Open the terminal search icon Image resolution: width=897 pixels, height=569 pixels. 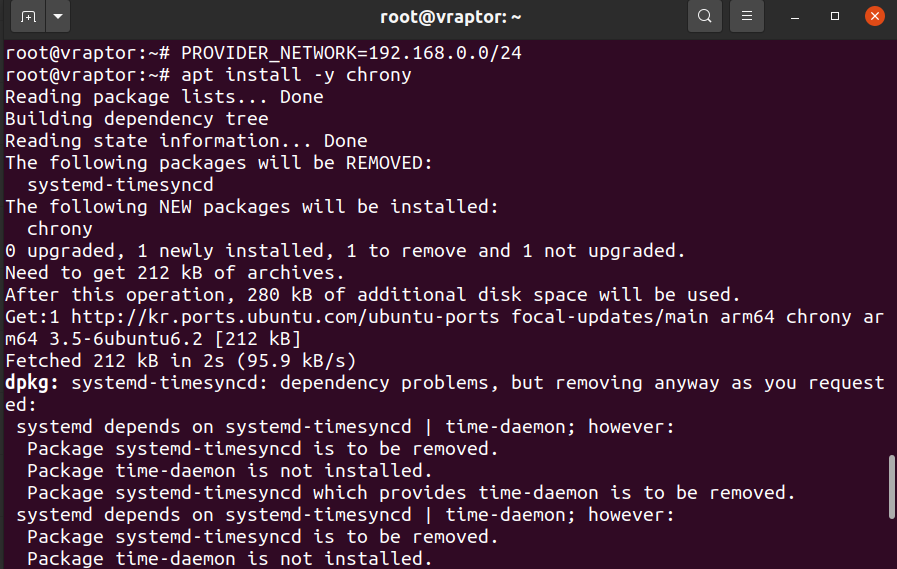(705, 16)
